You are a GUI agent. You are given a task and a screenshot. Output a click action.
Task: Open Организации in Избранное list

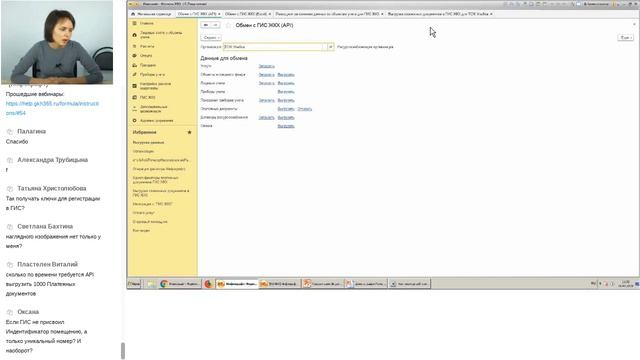point(143,151)
